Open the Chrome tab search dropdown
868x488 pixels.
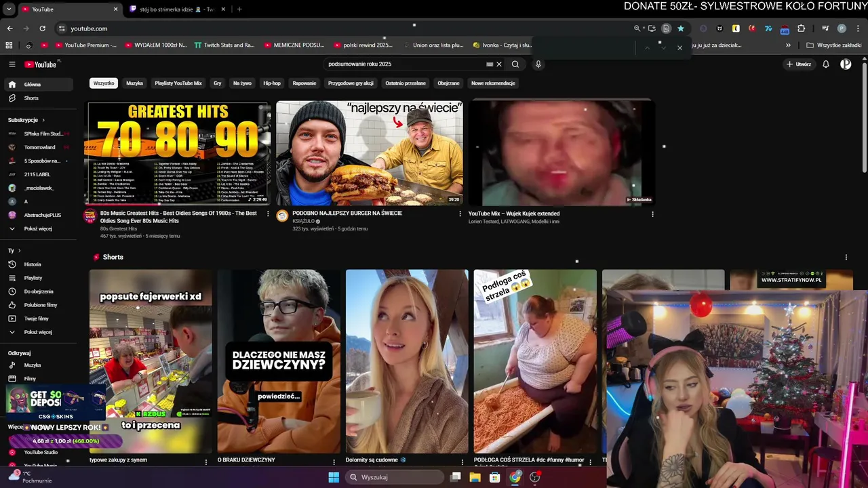(x=9, y=9)
